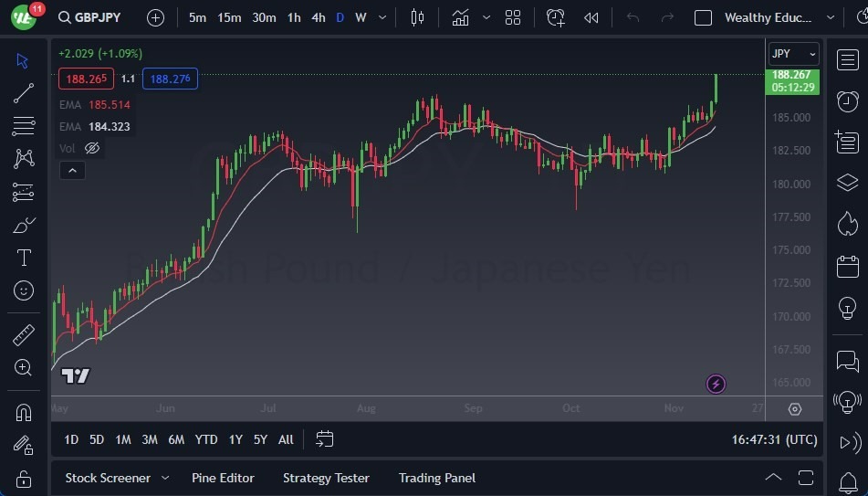Open chart axis settings gear
Viewport: 868px width, 496px height.
[795, 409]
